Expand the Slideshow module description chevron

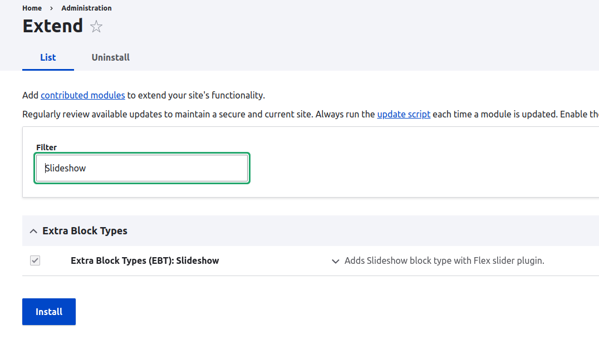pos(335,261)
